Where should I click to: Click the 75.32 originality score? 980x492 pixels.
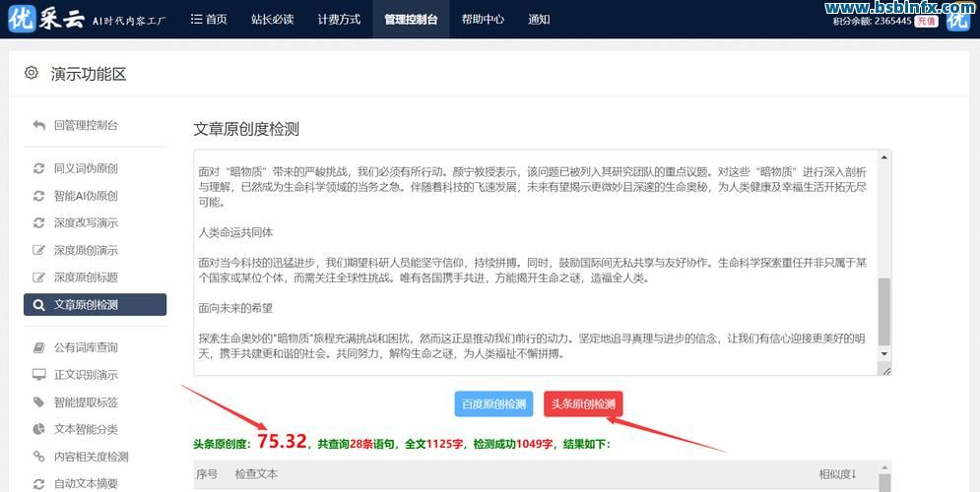(282, 442)
